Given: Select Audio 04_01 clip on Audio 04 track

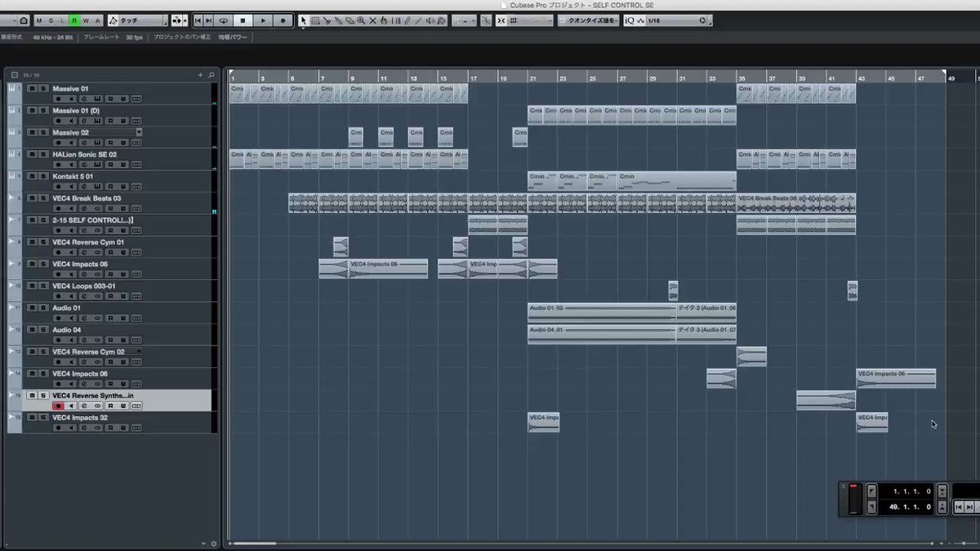Looking at the screenshot, I should pos(602,334).
